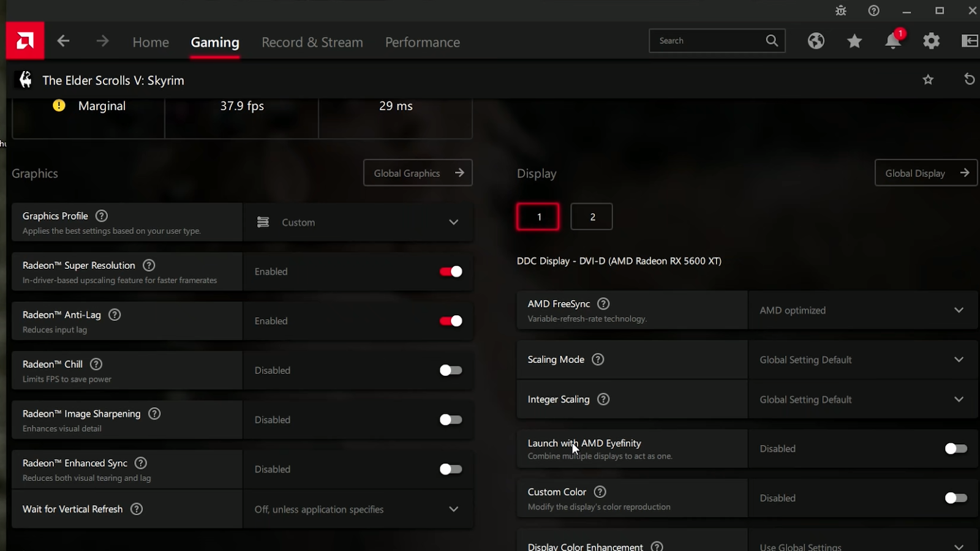The image size is (980, 551).
Task: Open the help question mark in title bar
Action: click(874, 10)
